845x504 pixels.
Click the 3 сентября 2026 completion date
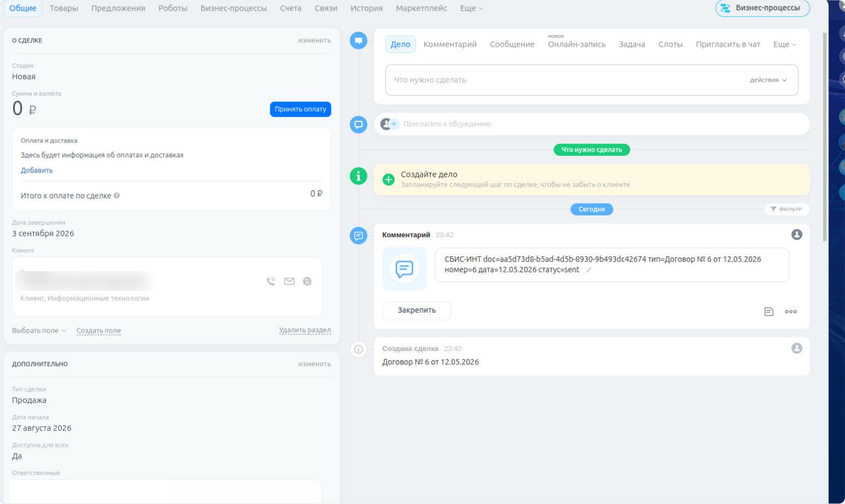pos(43,233)
